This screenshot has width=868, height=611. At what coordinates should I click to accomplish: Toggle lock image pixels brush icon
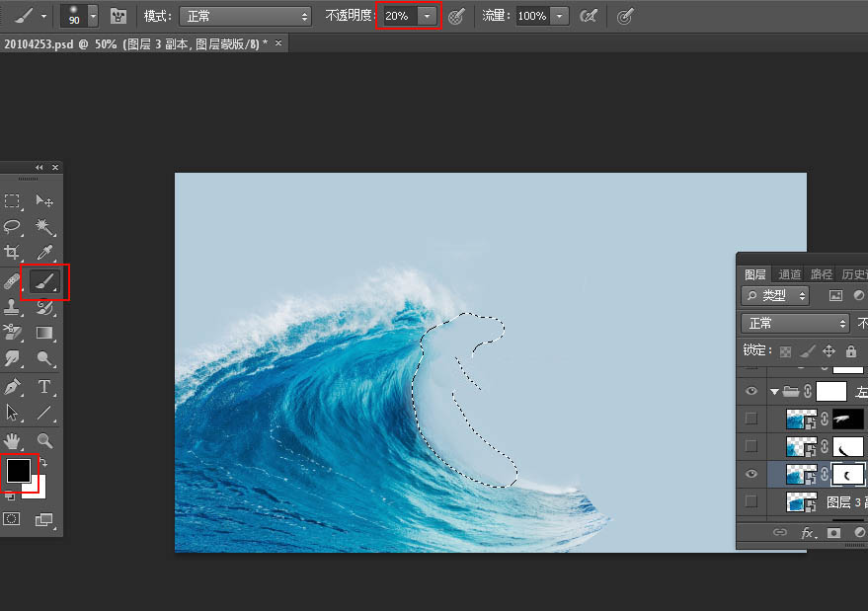pos(808,350)
